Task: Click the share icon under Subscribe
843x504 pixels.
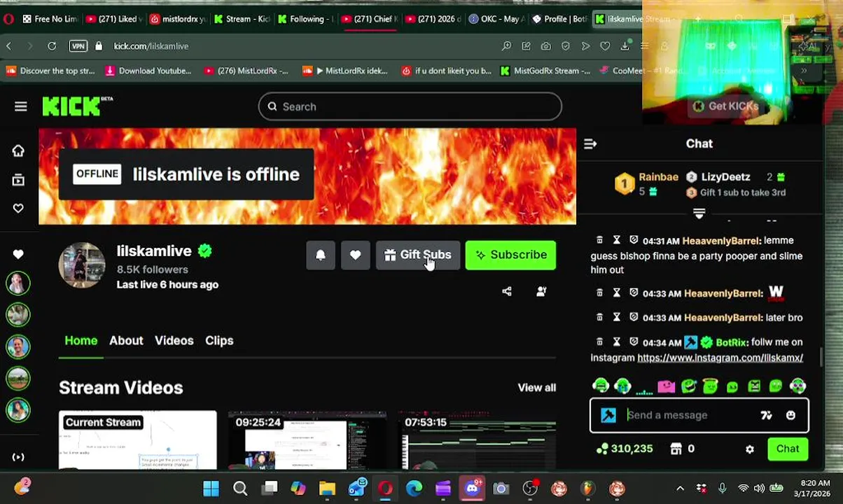Action: [x=506, y=291]
